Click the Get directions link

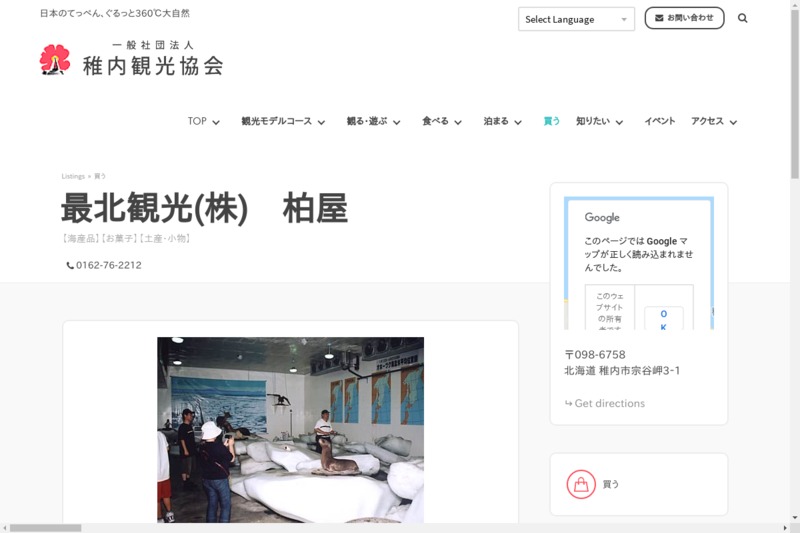[609, 404]
